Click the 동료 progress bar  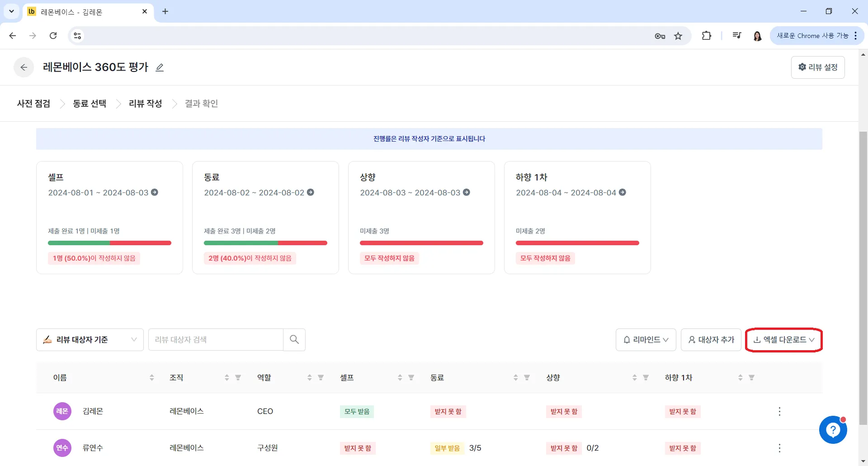(265, 243)
